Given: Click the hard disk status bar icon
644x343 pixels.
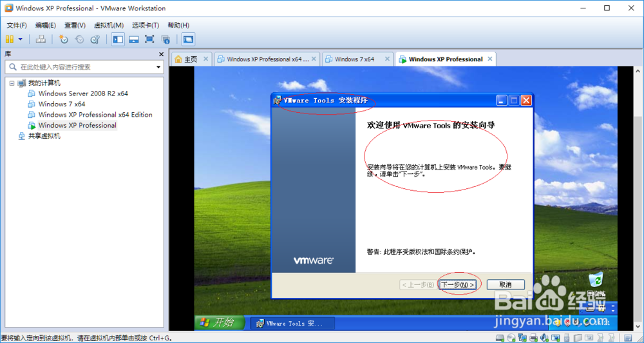Looking at the screenshot, I should coord(500,338).
